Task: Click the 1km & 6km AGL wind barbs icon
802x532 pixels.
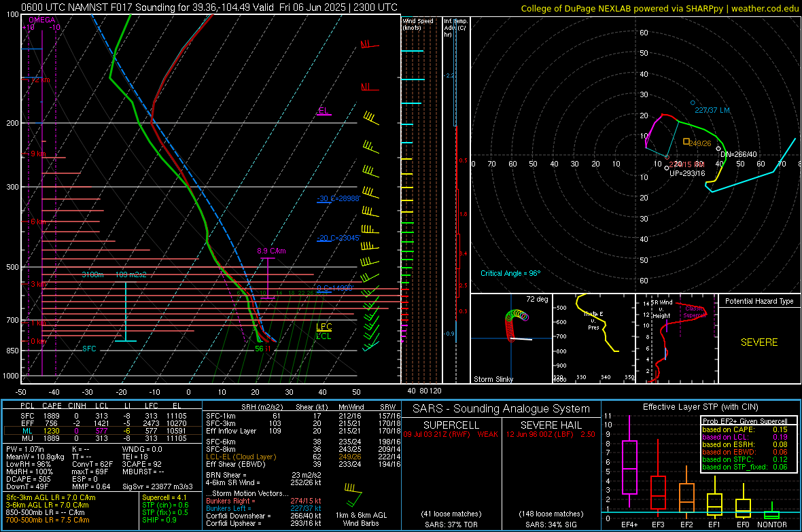Action: point(353,495)
